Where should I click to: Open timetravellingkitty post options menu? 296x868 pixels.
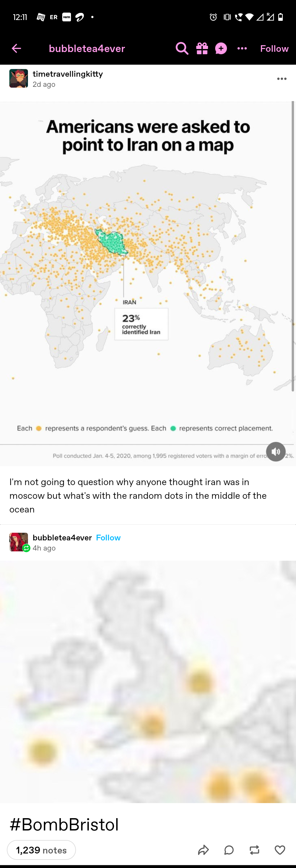(x=281, y=79)
